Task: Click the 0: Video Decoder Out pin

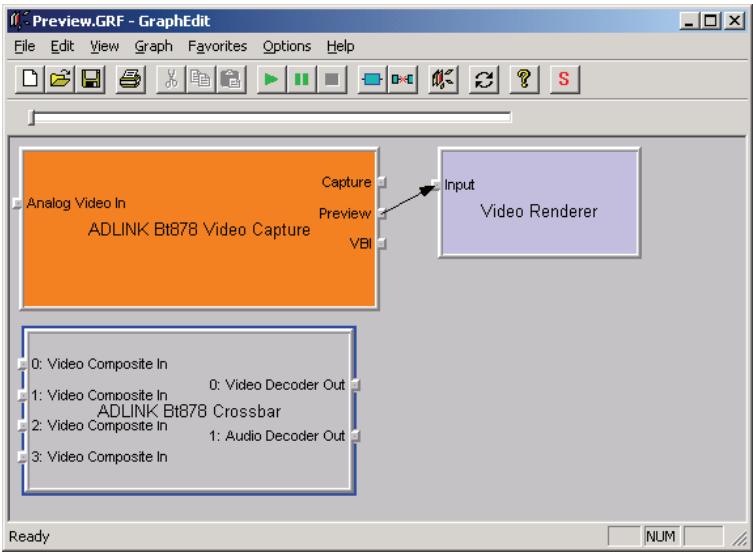Action: (355, 385)
